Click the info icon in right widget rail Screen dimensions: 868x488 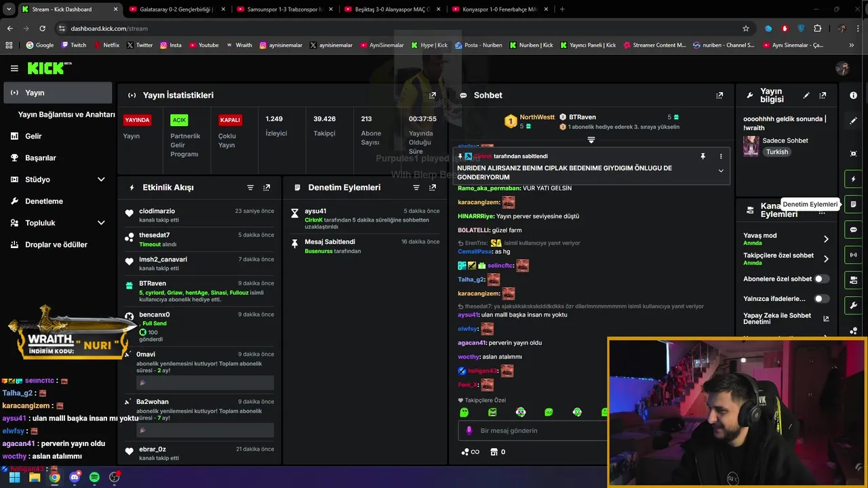click(x=853, y=96)
